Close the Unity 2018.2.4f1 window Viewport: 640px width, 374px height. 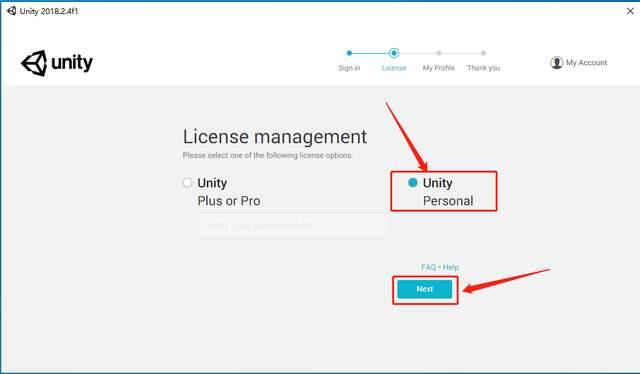[x=630, y=11]
